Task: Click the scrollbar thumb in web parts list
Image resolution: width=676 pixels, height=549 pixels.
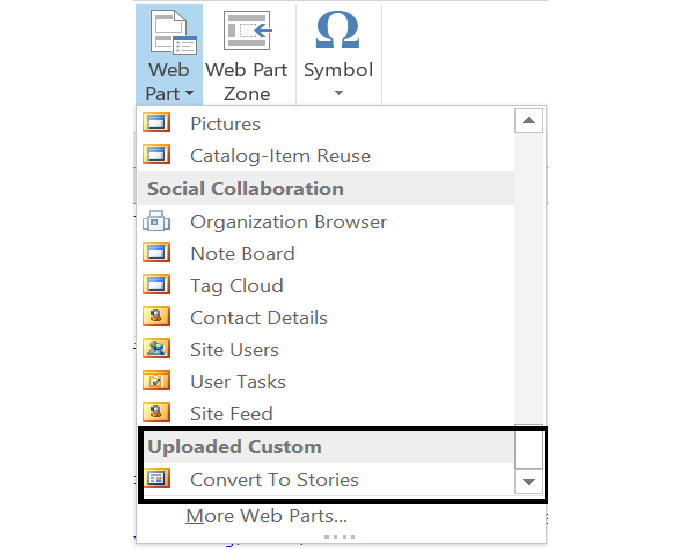Action: pyautogui.click(x=529, y=448)
